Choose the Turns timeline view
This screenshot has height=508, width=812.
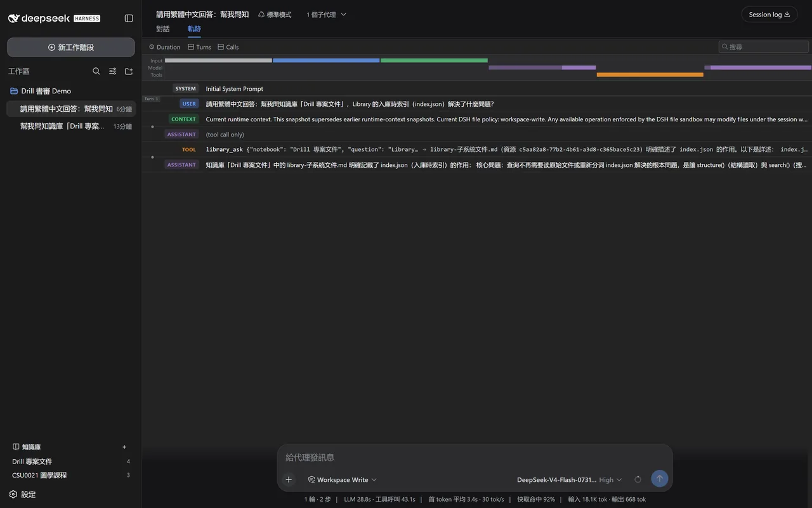pos(200,47)
